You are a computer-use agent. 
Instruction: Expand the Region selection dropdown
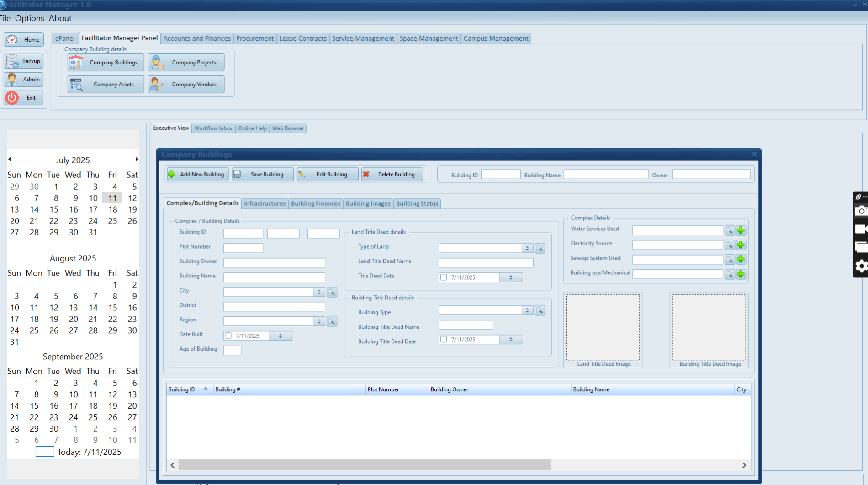[318, 321]
